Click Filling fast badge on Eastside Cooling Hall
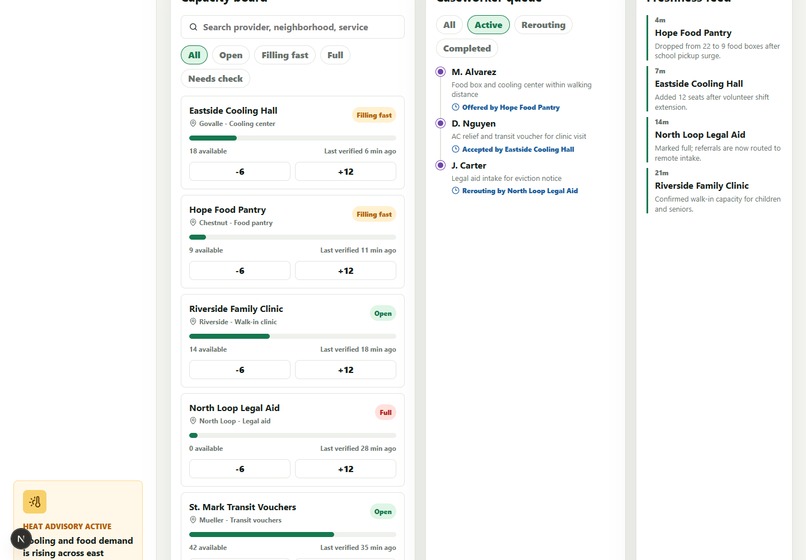Image resolution: width=806 pixels, height=560 pixels. pyautogui.click(x=374, y=115)
